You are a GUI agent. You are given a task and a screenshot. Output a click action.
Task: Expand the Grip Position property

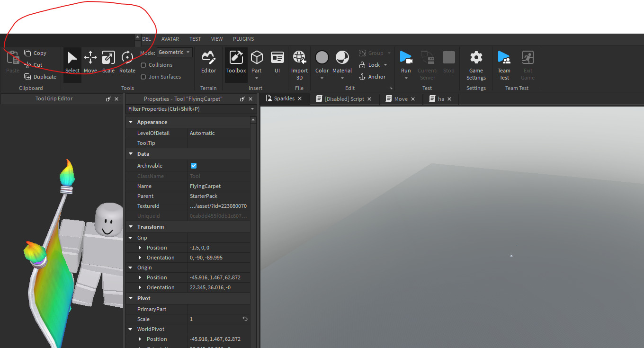139,247
